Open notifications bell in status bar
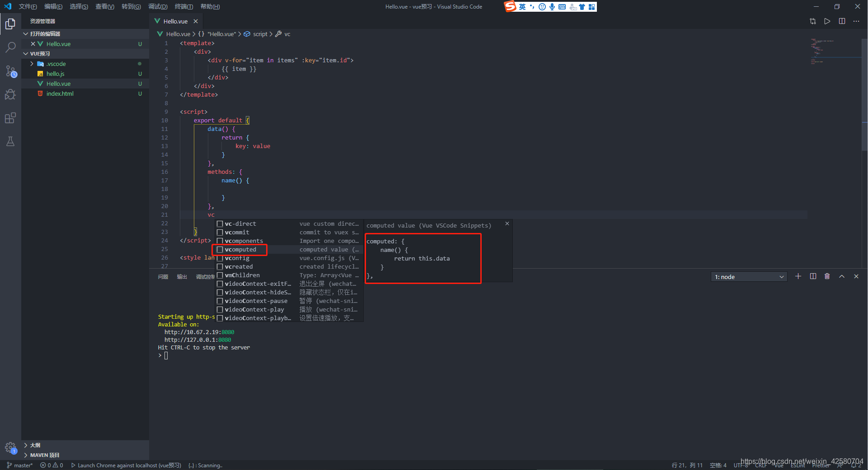 tap(856, 465)
